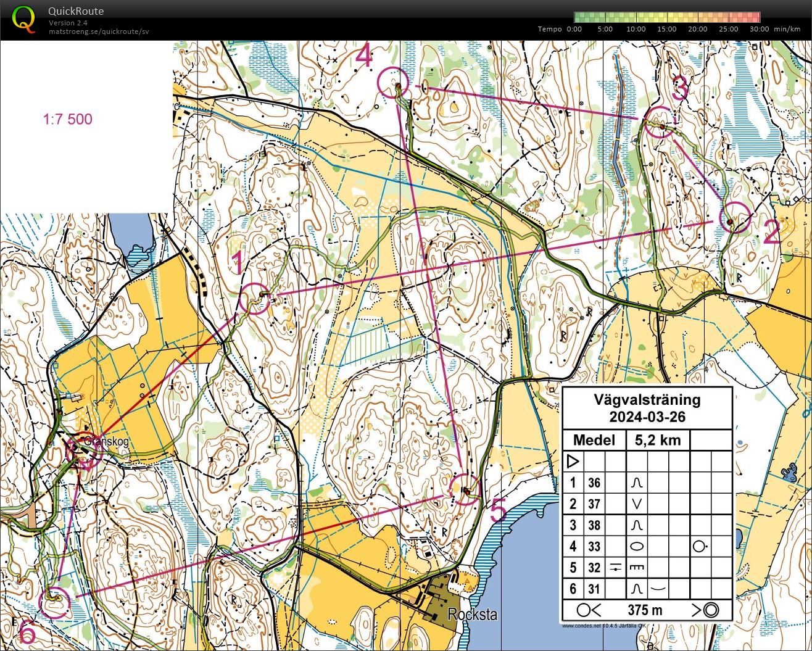Click start triangle symbol in control table

point(573,462)
